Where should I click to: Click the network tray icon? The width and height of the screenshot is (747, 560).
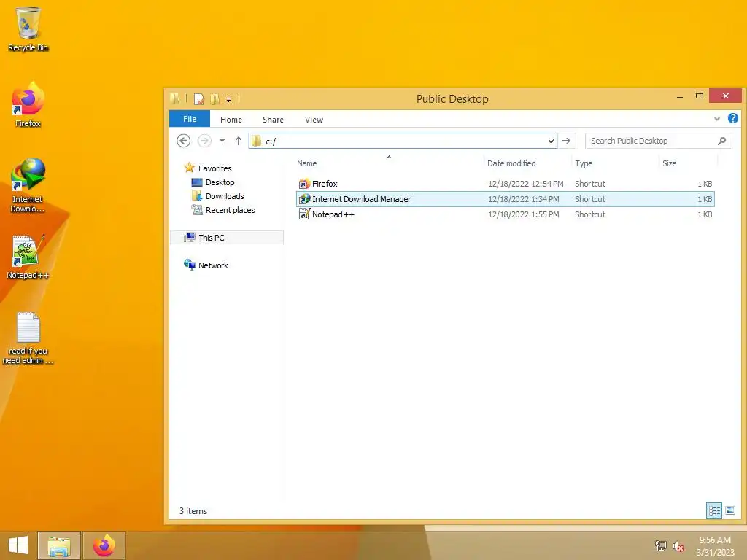tap(660, 545)
